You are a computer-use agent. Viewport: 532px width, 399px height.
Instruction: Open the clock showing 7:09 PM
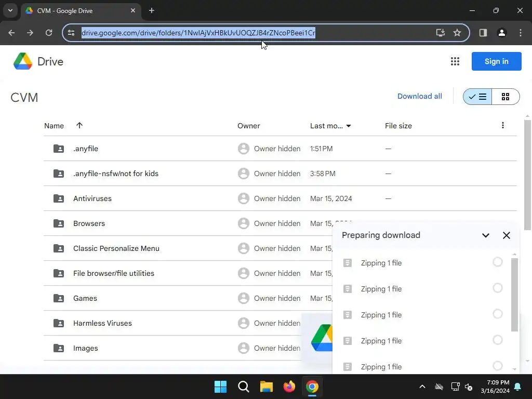(495, 387)
